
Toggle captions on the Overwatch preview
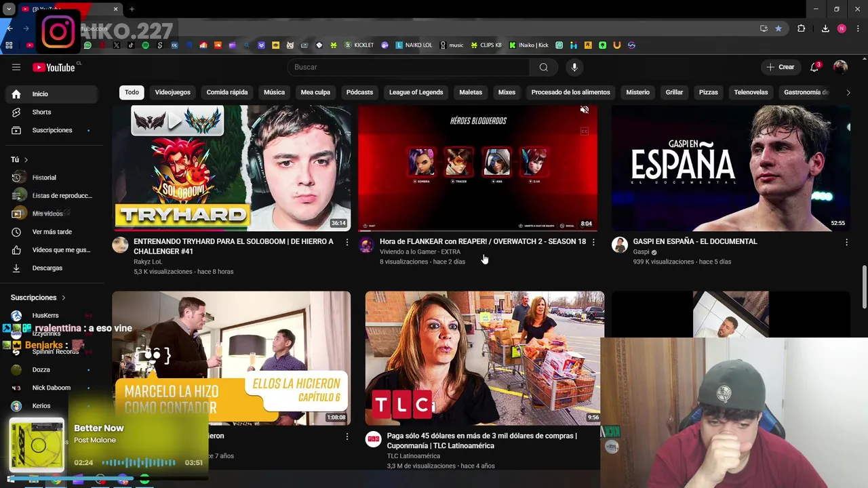pos(585,131)
